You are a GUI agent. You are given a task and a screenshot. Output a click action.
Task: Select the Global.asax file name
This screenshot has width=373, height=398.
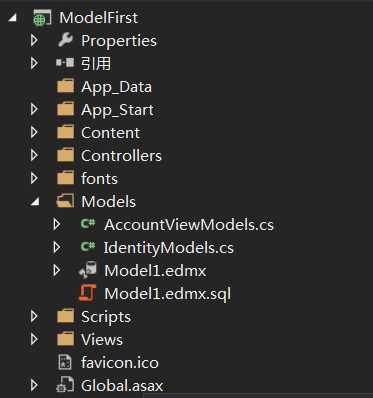(x=122, y=386)
